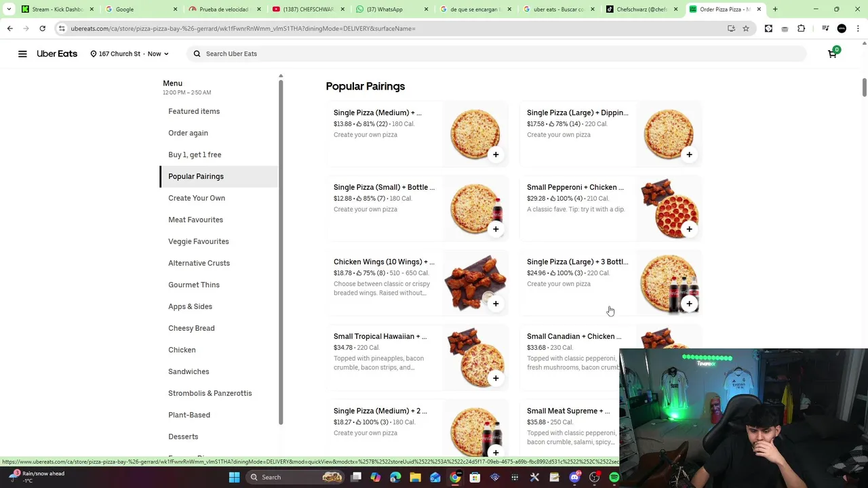
Task: Go to Meat Favourites section
Action: (195, 220)
